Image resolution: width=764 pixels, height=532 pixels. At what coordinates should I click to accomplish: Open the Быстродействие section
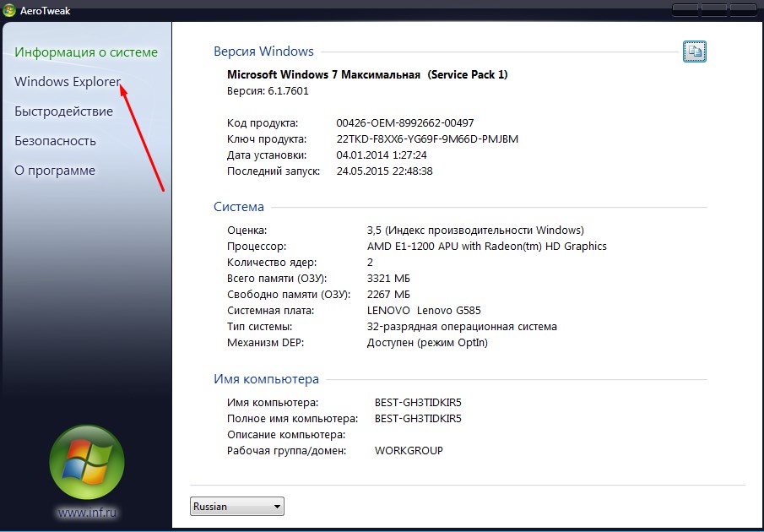tap(64, 111)
